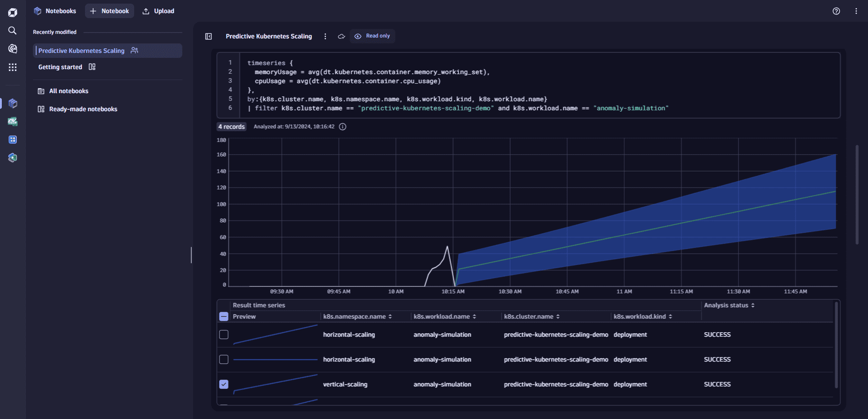Viewport: 868px width, 419px height.
Task: Click the All notebooks list icon
Action: coord(41,91)
